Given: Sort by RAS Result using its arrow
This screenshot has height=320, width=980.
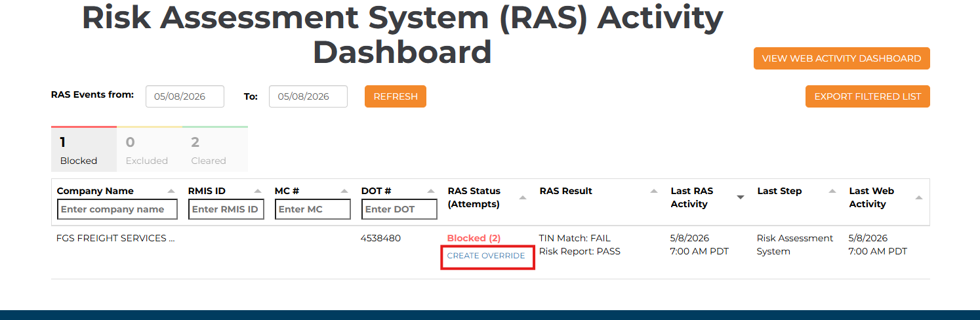Looking at the screenshot, I should [x=654, y=191].
